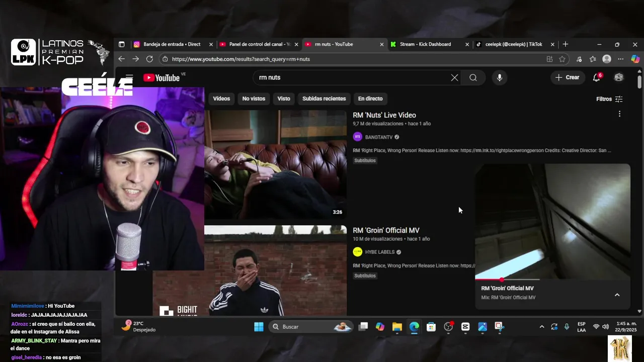Expand the miniplayer with the chevron
This screenshot has width=644, height=362.
pos(617,295)
